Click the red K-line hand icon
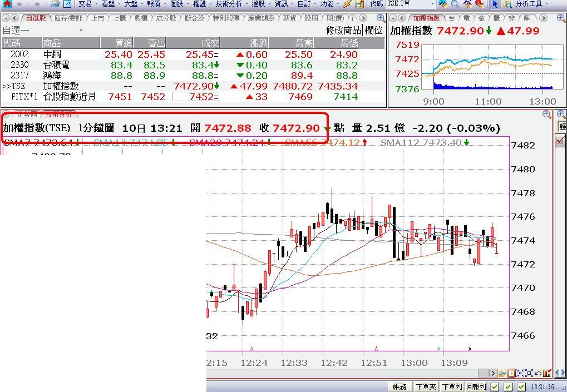The image size is (567, 392). click(x=480, y=4)
